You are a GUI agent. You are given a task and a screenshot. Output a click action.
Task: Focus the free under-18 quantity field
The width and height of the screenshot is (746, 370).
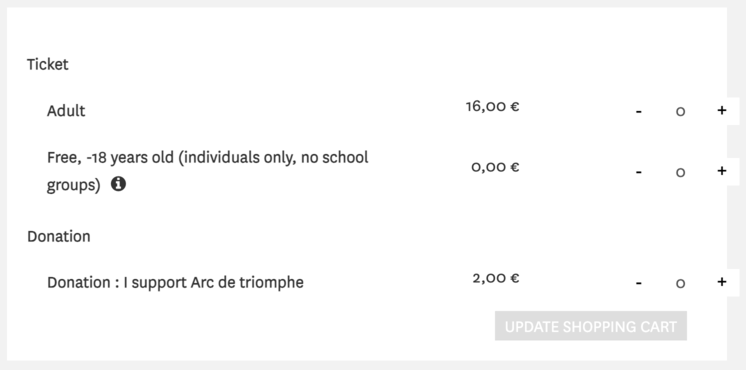pos(680,172)
